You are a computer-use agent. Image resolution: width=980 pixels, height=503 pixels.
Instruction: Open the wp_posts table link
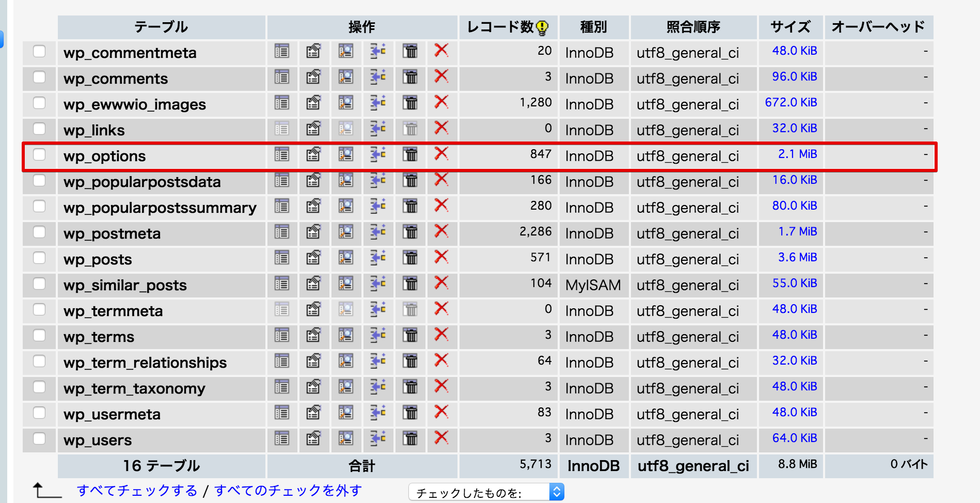click(x=98, y=259)
